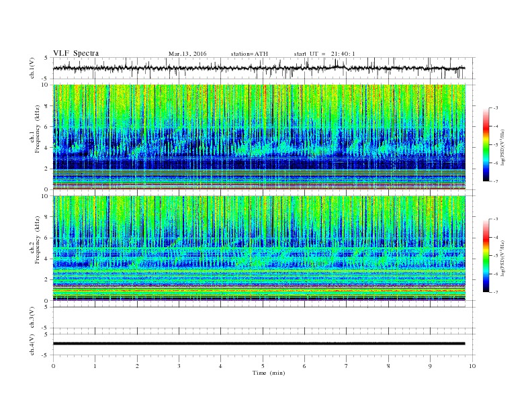The width and height of the screenshot is (532, 411).
Task: Click the 'VLF Spectra' plot title
Action: 76,53
